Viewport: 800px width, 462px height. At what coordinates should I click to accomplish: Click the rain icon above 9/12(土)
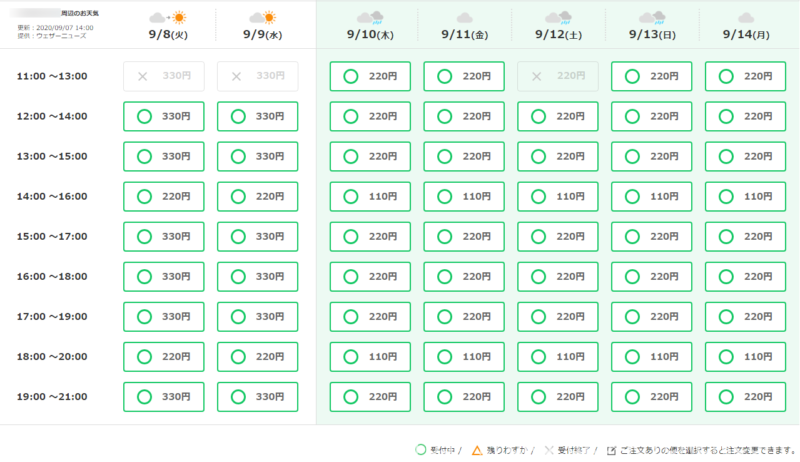[558, 18]
